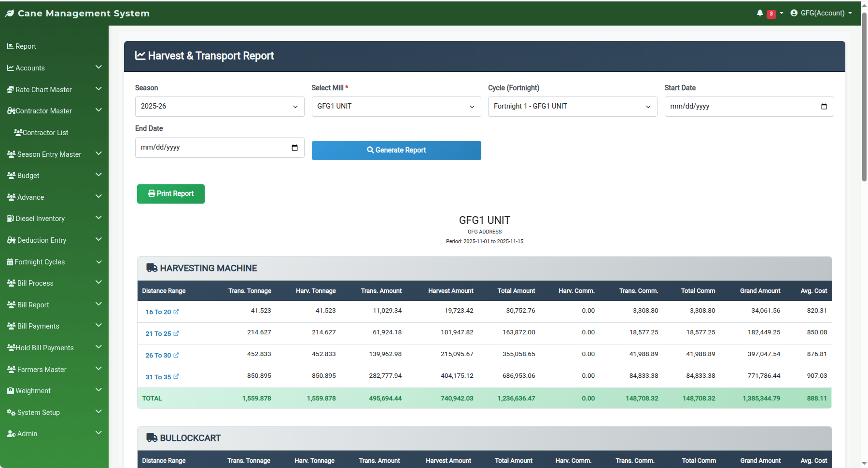868x468 pixels.
Task: Open the Cycle (Fortnight) dropdown
Action: (573, 107)
